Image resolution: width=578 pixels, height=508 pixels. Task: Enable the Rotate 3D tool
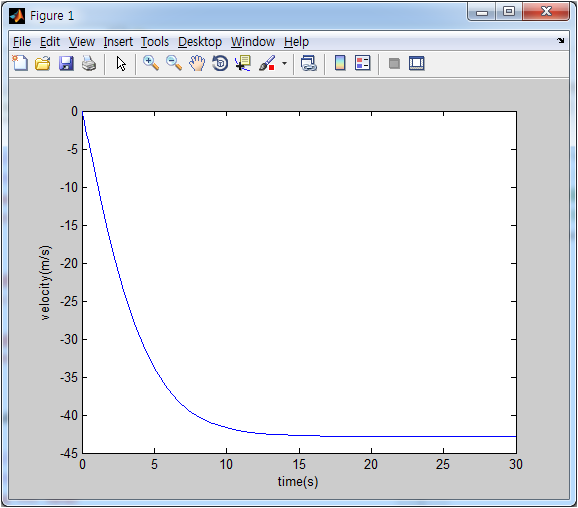point(220,63)
